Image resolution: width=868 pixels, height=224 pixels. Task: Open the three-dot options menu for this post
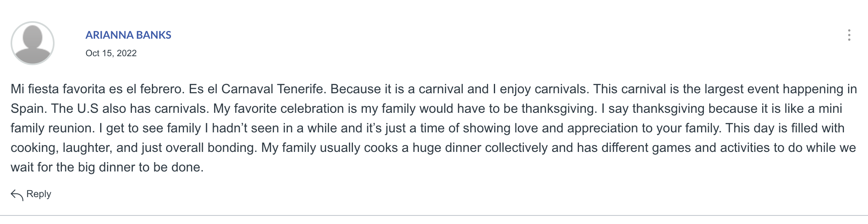849,35
